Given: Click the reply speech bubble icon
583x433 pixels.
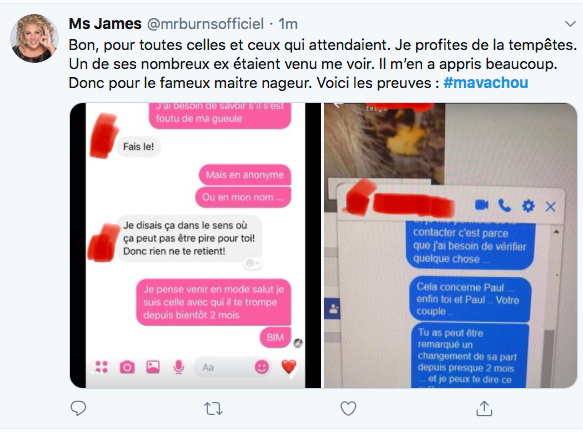Looking at the screenshot, I should click(78, 408).
